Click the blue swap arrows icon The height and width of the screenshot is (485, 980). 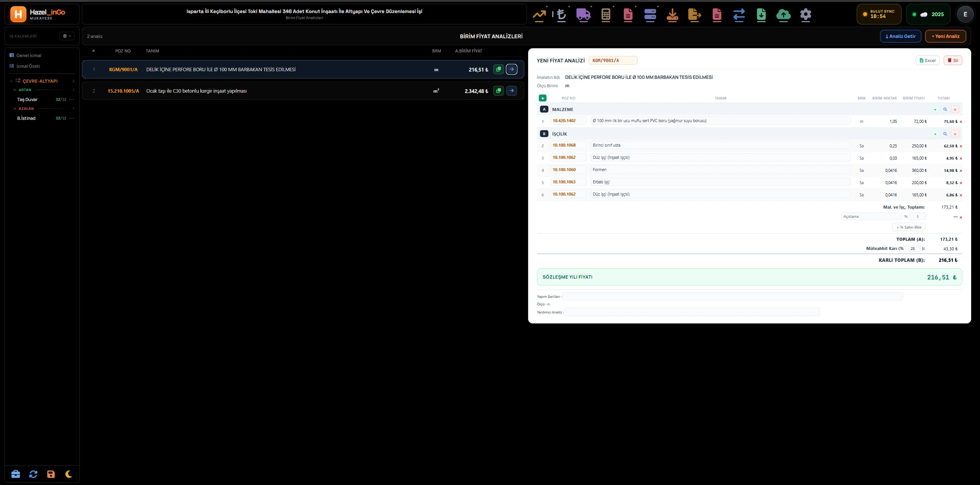tap(739, 15)
